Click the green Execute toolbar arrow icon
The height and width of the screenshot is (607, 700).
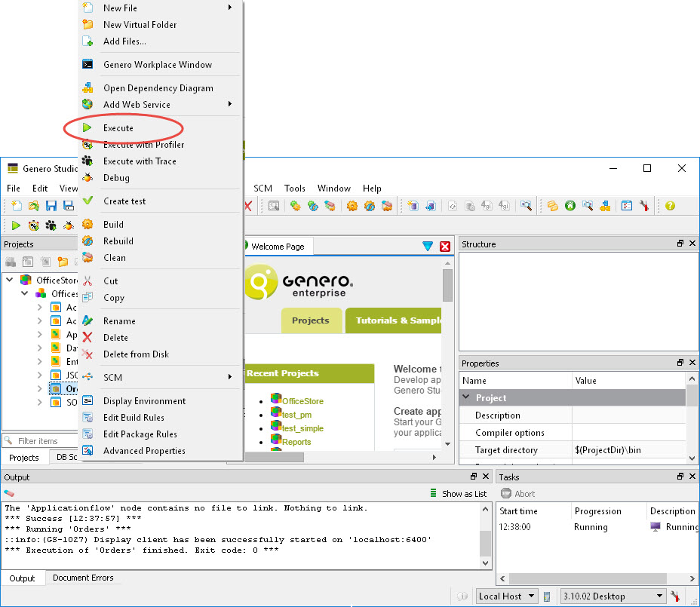pos(16,225)
